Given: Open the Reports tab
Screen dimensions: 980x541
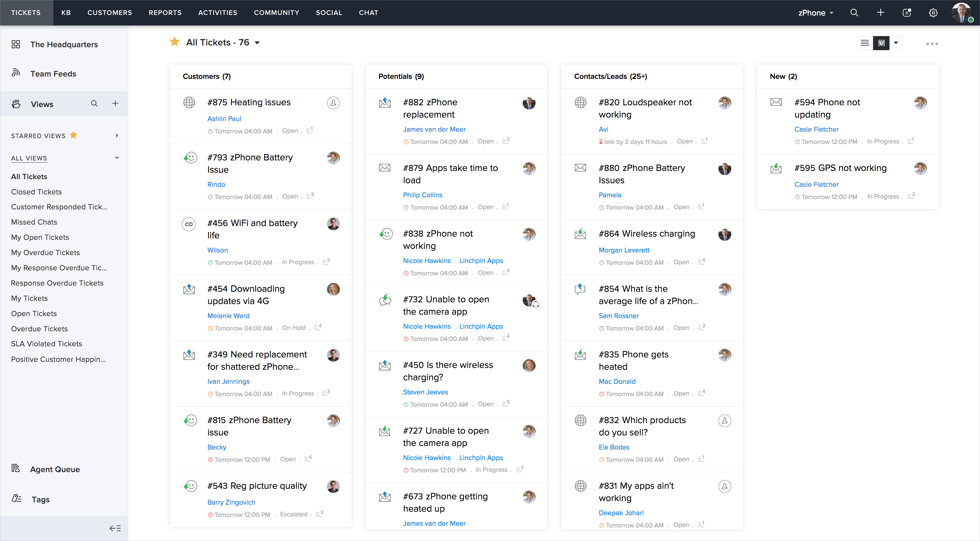Looking at the screenshot, I should 165,13.
